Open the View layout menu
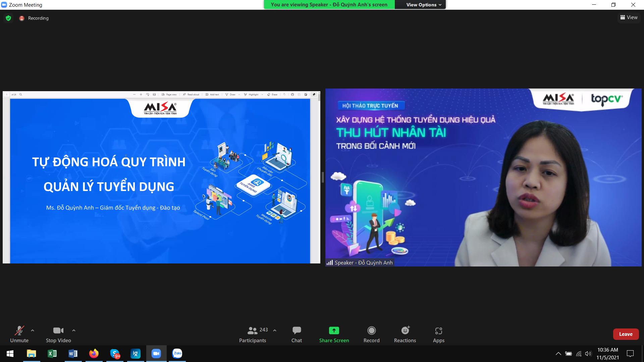The width and height of the screenshot is (644, 362). (629, 17)
